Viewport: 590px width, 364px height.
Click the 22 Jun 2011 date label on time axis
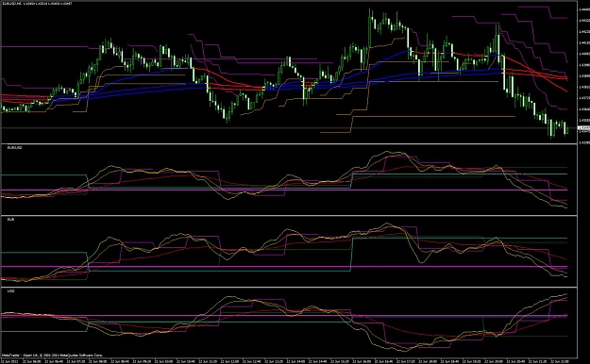9,360
